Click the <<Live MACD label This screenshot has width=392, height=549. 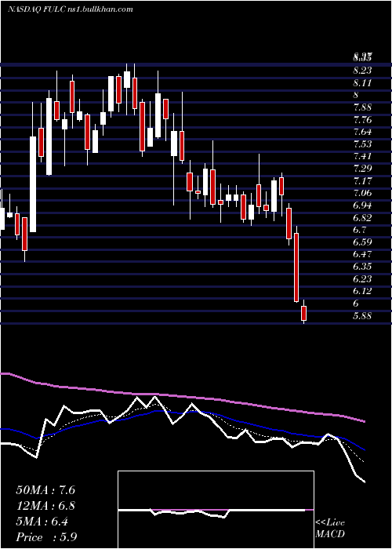330,529
